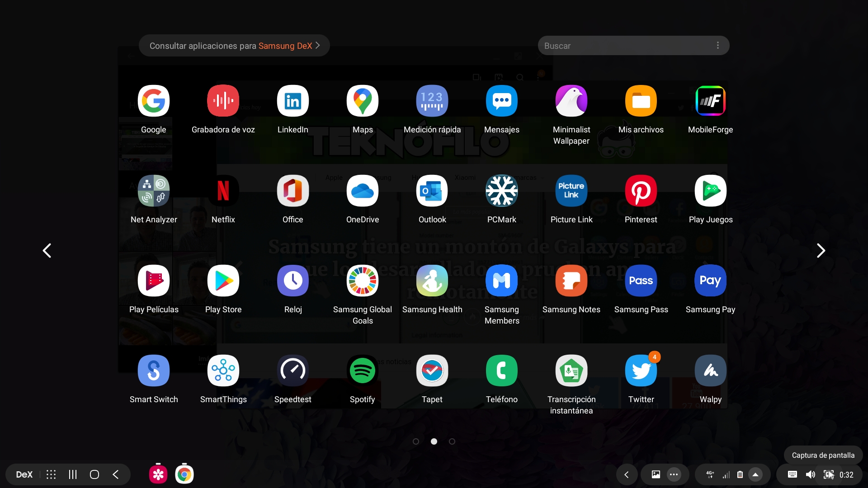Launch Samsung Pass
The image size is (868, 488).
coord(641,281)
